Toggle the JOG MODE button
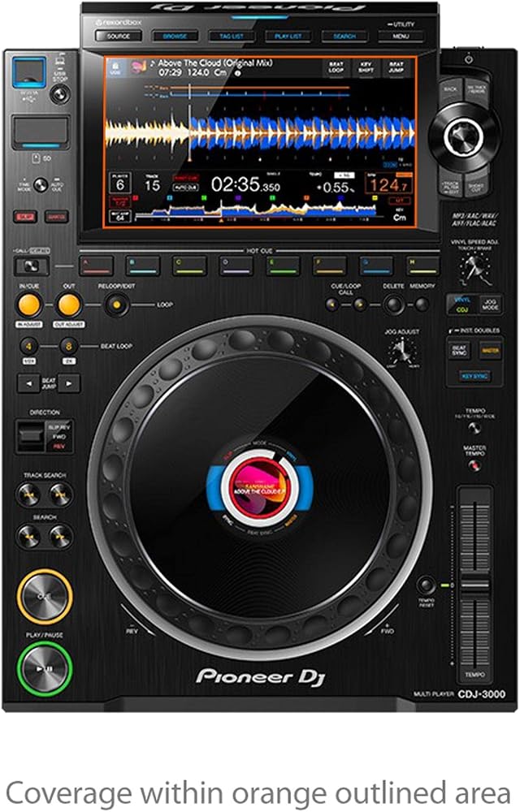 [490, 304]
